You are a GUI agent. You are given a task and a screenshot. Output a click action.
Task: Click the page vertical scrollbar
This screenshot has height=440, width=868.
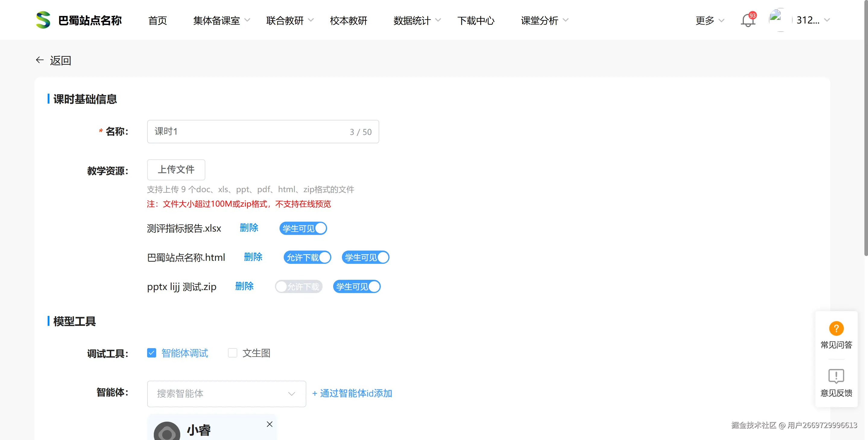click(x=866, y=128)
